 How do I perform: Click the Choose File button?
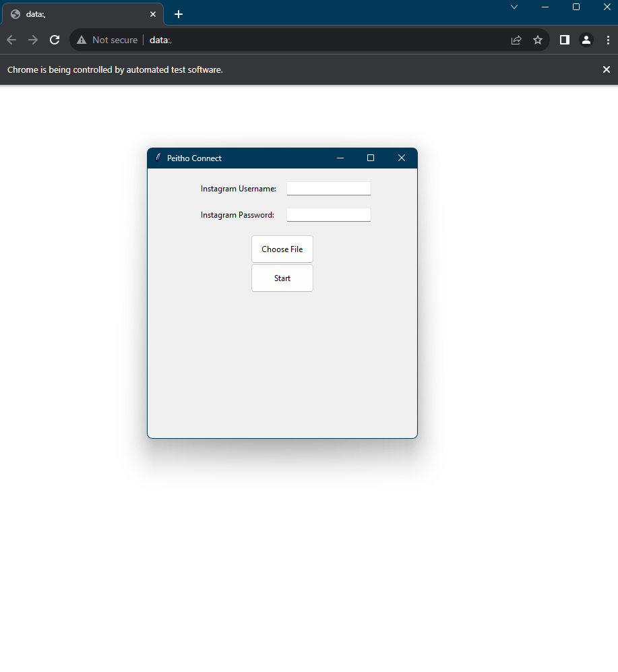(x=282, y=249)
